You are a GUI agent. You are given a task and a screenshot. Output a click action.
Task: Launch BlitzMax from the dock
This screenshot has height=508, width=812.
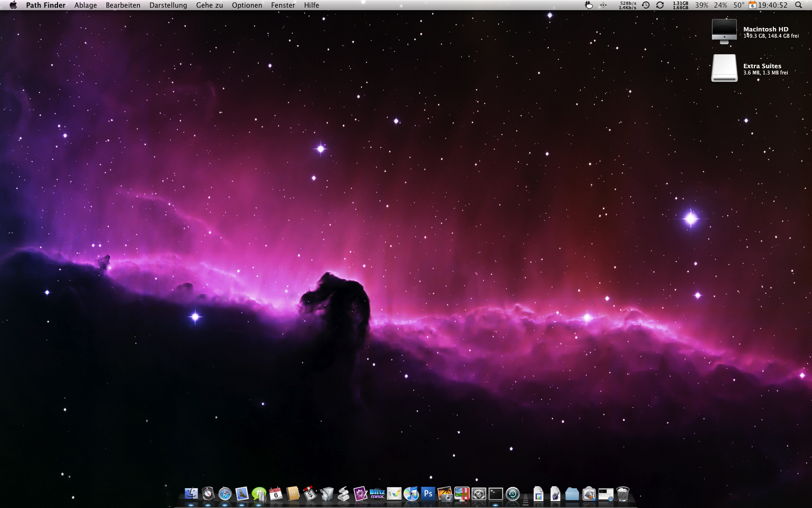point(377,494)
